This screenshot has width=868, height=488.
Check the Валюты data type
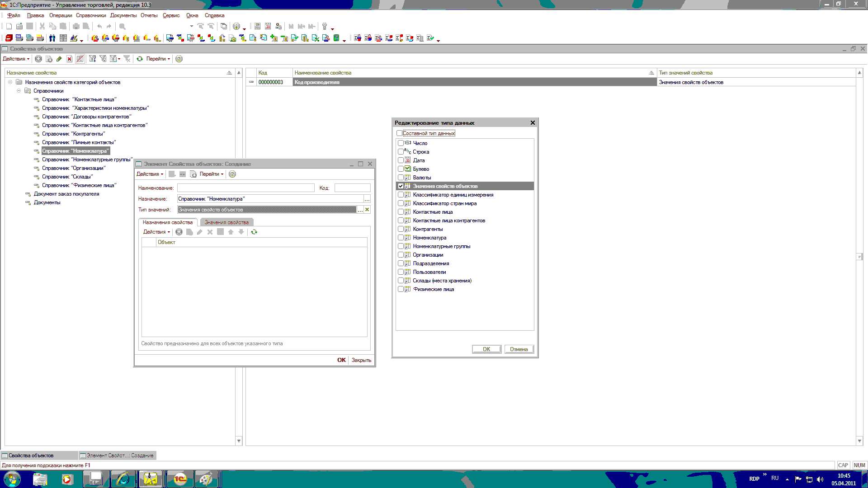pyautogui.click(x=401, y=178)
